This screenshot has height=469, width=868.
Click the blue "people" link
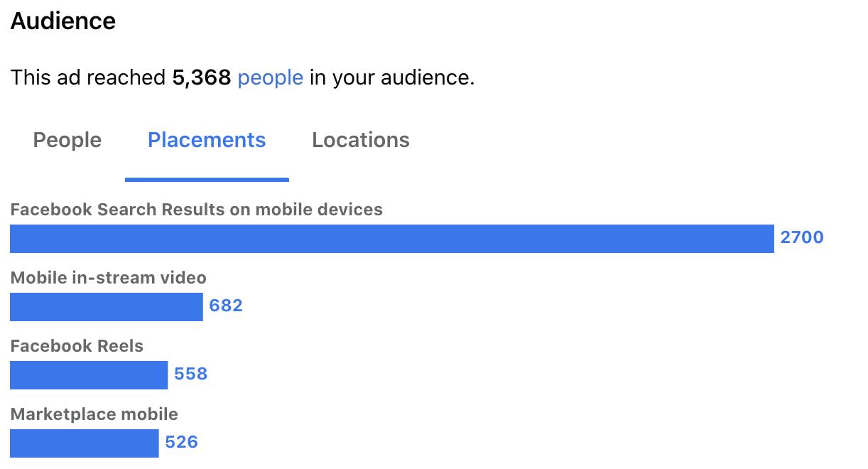tap(271, 77)
